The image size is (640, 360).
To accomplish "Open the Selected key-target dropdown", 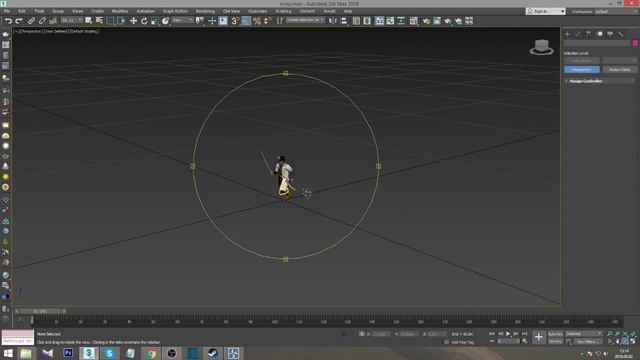I will pyautogui.click(x=584, y=334).
